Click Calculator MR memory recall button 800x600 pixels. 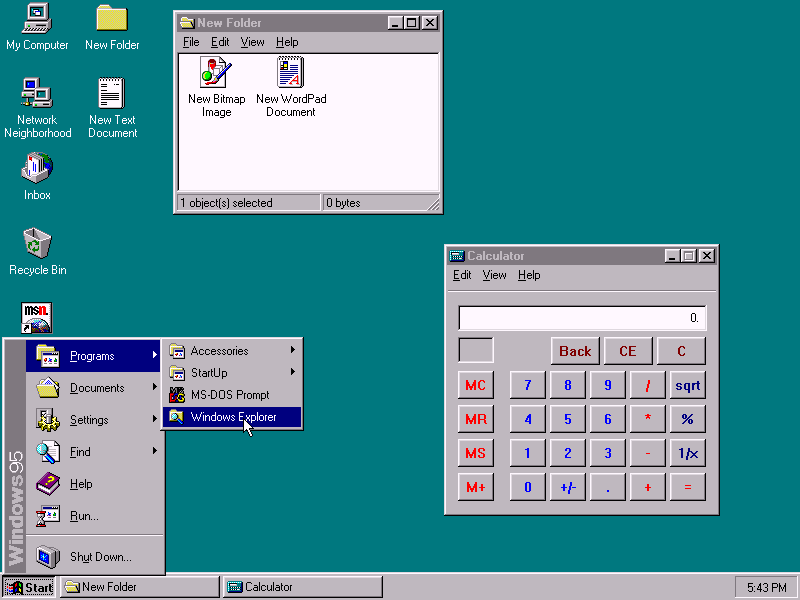click(476, 419)
